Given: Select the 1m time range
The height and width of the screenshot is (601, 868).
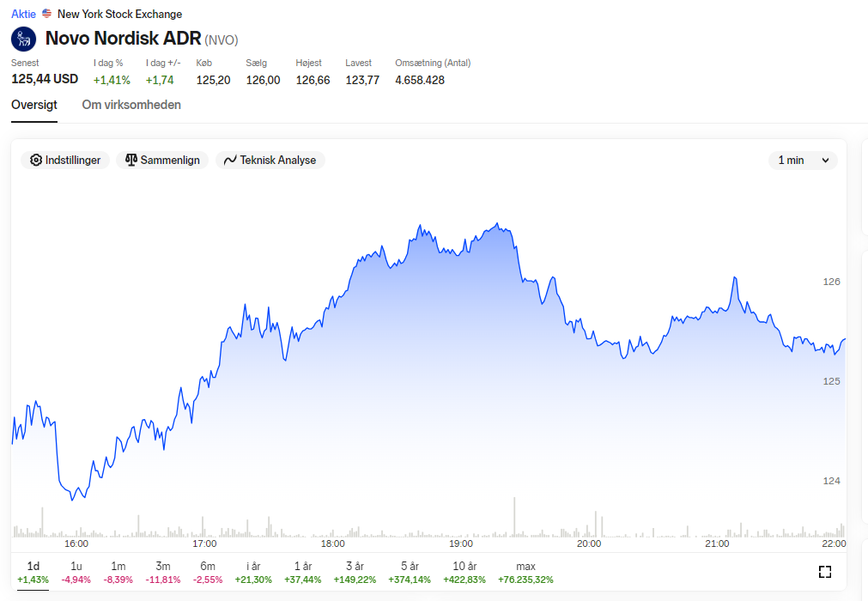Looking at the screenshot, I should [x=118, y=572].
